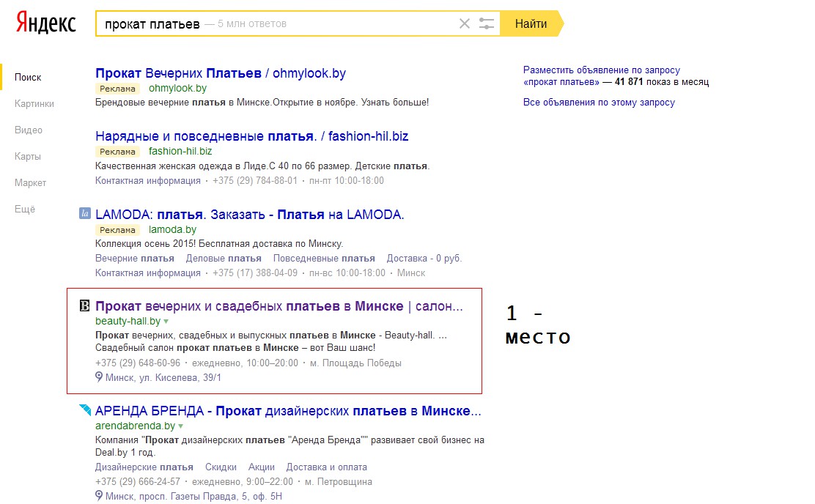Select the Поиск tab in sidebar

click(28, 77)
